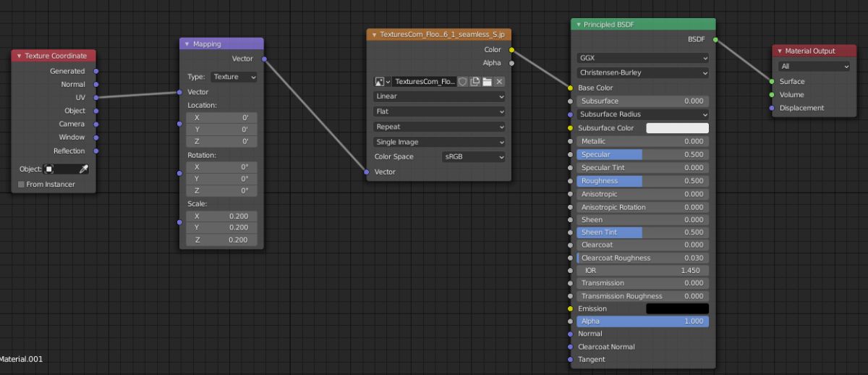This screenshot has width=868, height=375.
Task: Open the Subsurface Radius dropdown
Action: pyautogui.click(x=643, y=114)
